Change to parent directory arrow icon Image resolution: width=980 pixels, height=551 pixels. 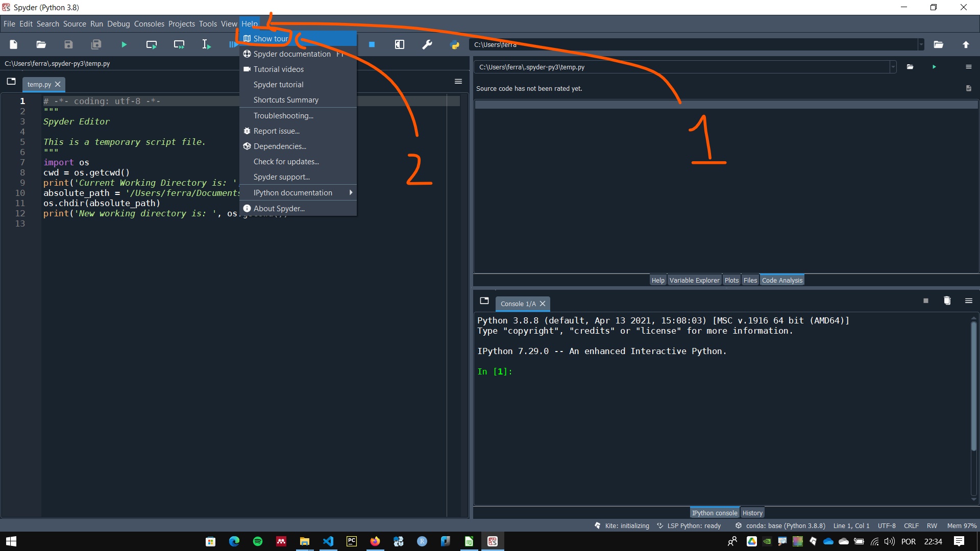click(966, 45)
